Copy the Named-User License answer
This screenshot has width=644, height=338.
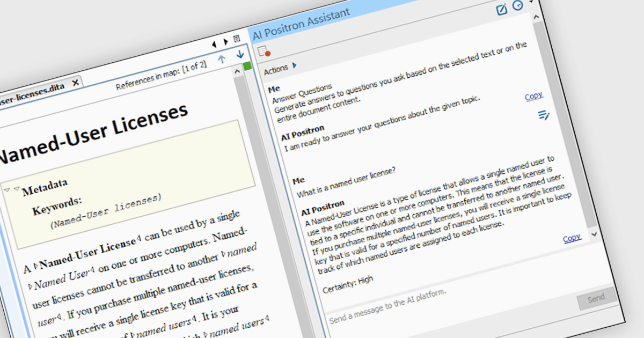pos(572,238)
